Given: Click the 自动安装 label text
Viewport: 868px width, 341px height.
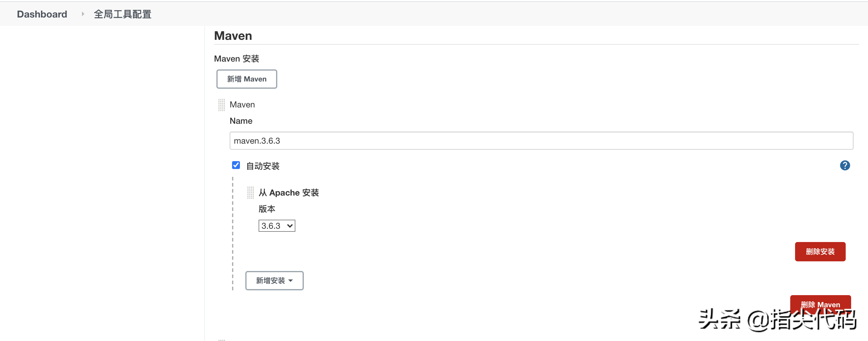Looking at the screenshot, I should click(263, 166).
